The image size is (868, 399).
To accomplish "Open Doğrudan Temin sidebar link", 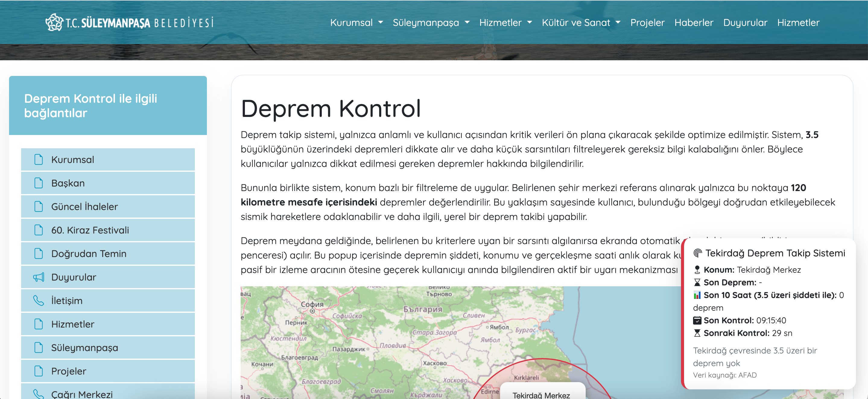I will point(108,253).
